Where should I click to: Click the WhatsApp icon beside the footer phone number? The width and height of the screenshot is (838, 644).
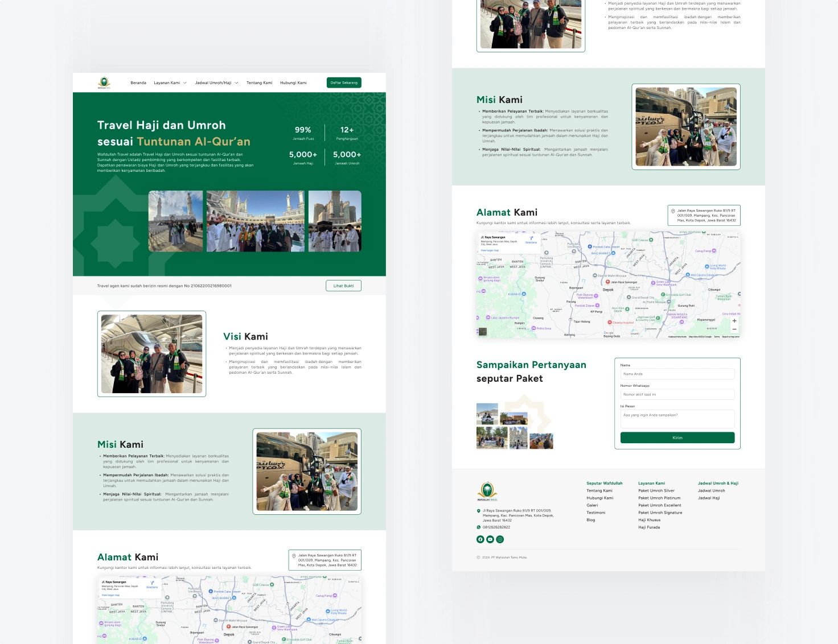coord(478,527)
